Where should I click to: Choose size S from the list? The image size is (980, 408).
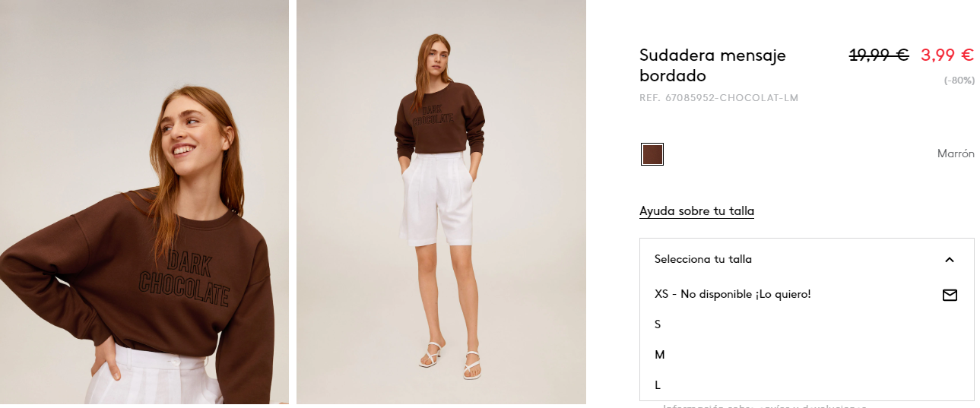[x=807, y=324]
